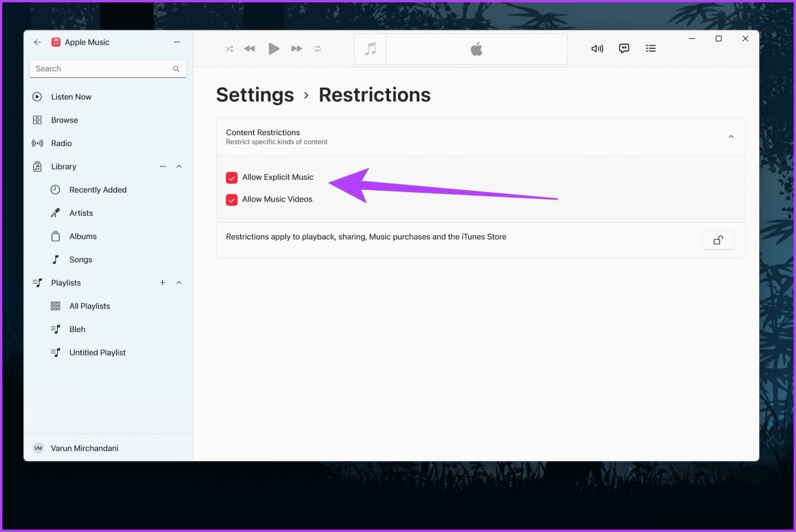Image resolution: width=796 pixels, height=532 pixels.
Task: Click the VM avatar icon
Action: pos(38,449)
